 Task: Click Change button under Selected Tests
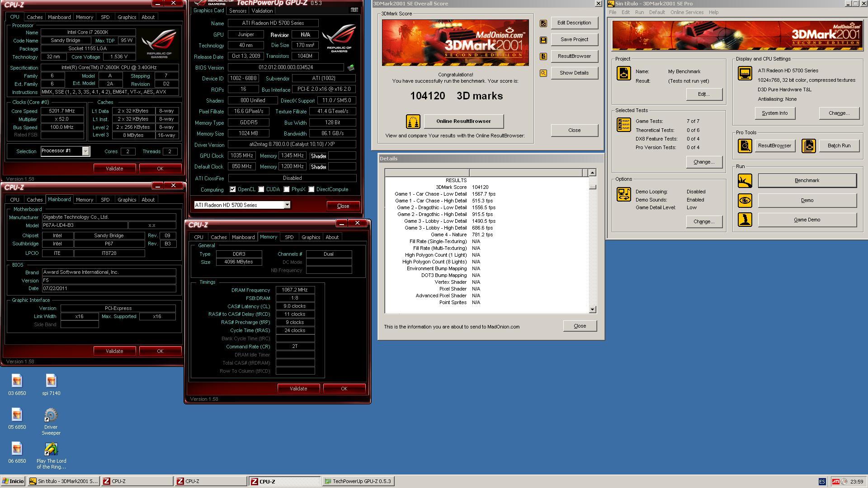tap(704, 162)
